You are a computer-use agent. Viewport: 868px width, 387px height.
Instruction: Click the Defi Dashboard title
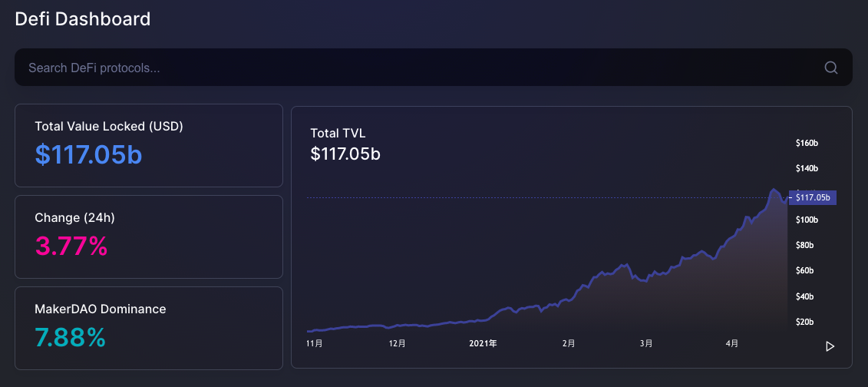pos(82,19)
